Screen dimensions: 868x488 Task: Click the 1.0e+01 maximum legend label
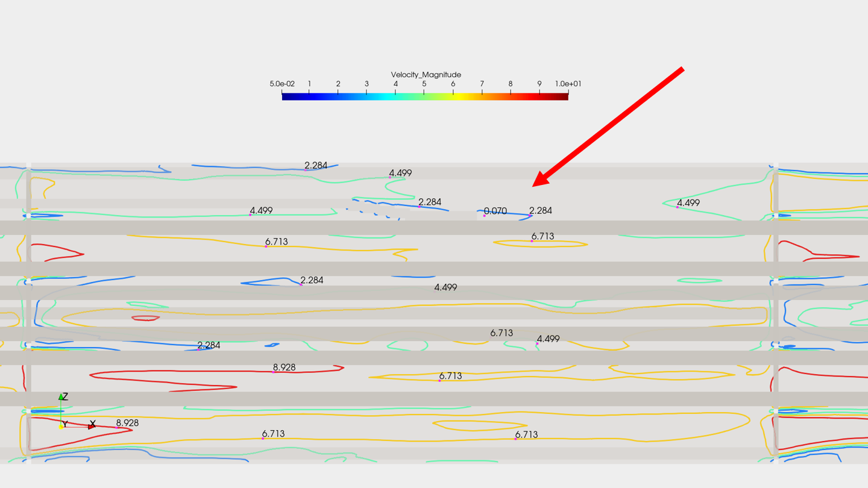tap(568, 84)
